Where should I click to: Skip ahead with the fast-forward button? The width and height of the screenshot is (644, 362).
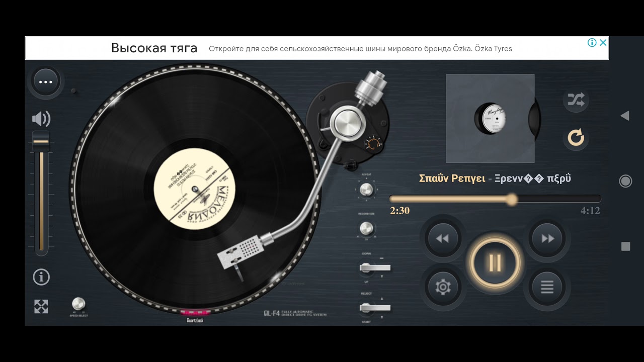547,239
